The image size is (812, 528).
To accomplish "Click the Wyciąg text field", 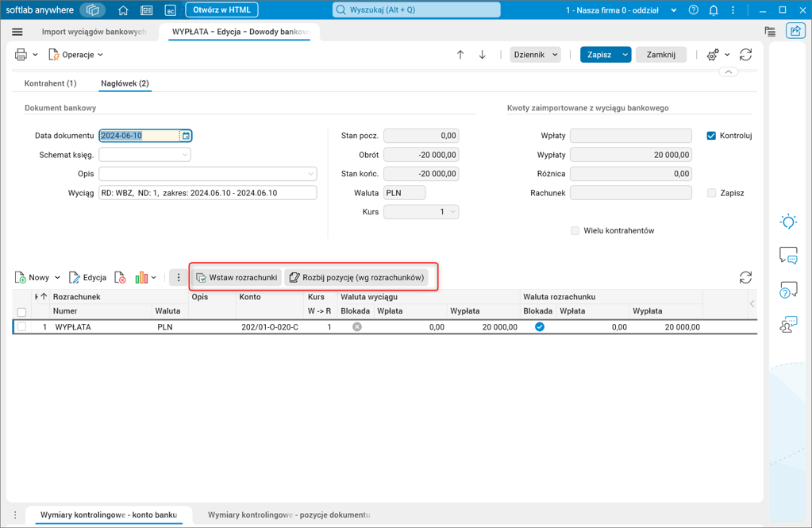I will 208,193.
